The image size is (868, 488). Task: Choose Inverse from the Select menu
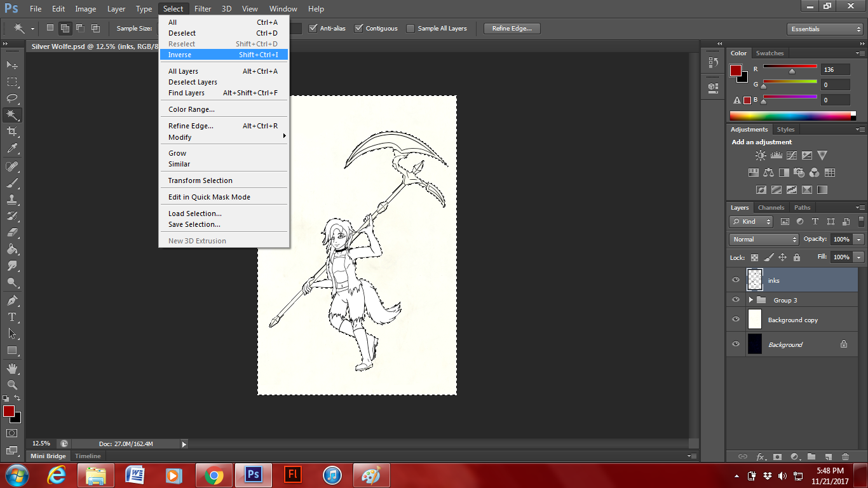click(x=180, y=55)
